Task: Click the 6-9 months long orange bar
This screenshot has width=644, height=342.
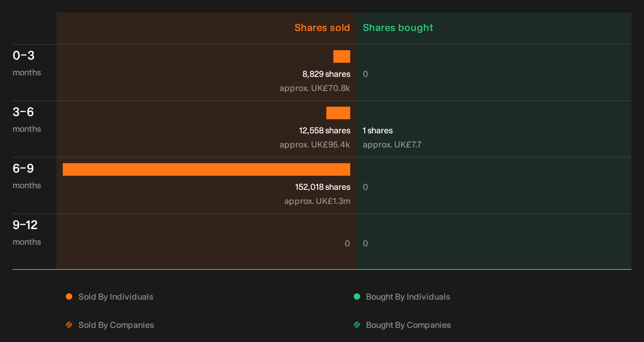Action: 206,169
